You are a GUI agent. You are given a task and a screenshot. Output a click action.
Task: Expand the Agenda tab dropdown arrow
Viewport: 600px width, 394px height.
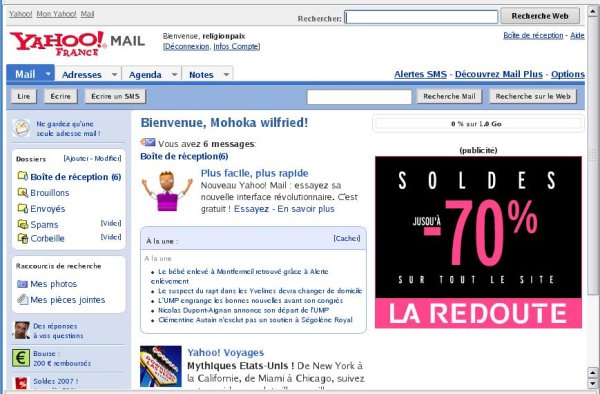pos(174,74)
